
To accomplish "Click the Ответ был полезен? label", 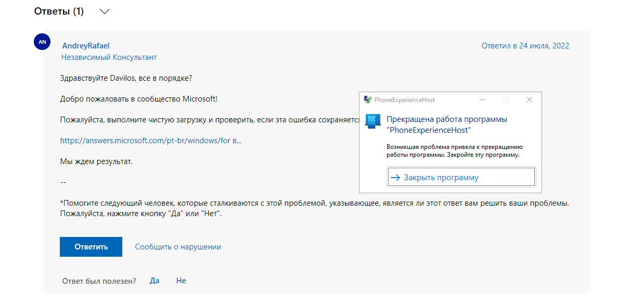I will [x=99, y=281].
